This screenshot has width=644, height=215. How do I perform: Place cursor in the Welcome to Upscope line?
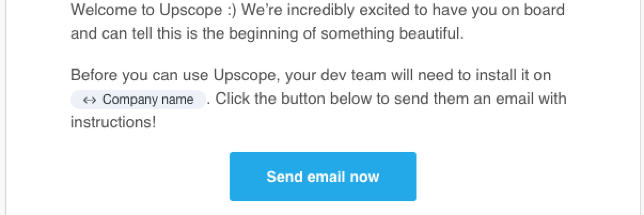click(x=318, y=10)
